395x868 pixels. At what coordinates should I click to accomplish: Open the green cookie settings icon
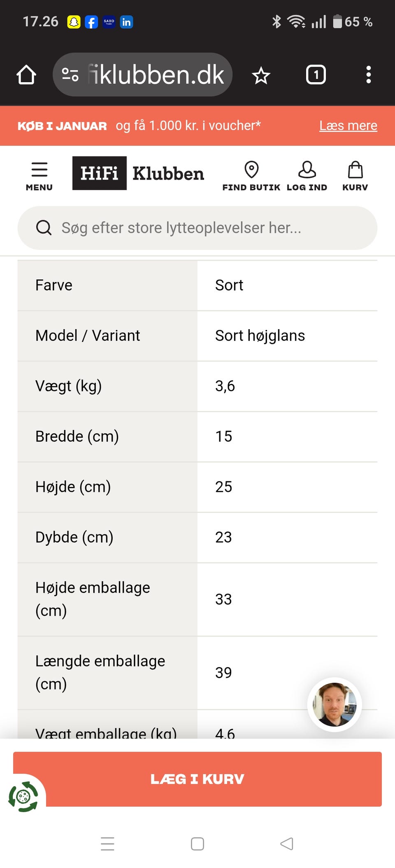23,796
